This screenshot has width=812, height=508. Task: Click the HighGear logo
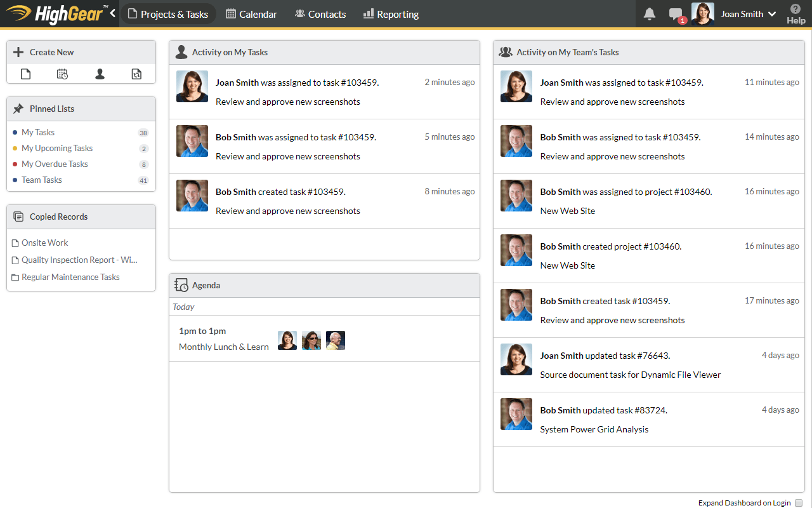(55, 13)
